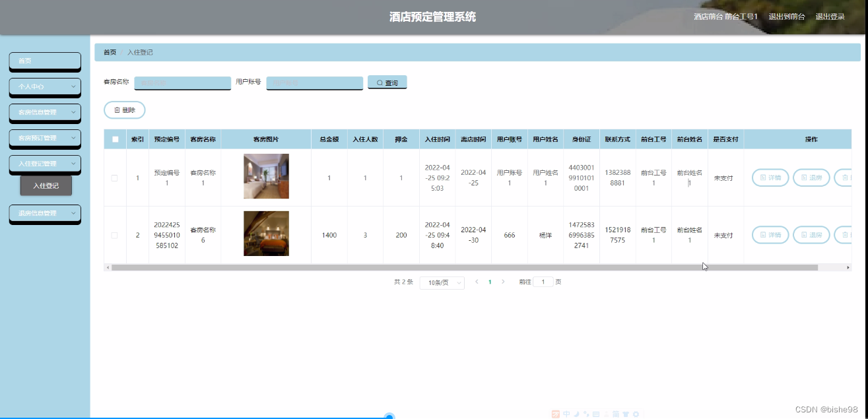This screenshot has width=868, height=419.
Task: Open the 10条/页 page size dropdown
Action: [x=441, y=282]
